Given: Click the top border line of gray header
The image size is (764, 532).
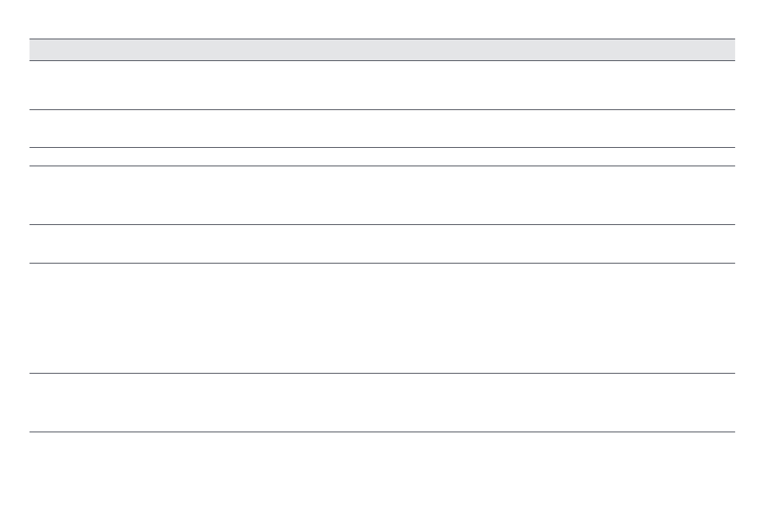Looking at the screenshot, I should tap(382, 39).
